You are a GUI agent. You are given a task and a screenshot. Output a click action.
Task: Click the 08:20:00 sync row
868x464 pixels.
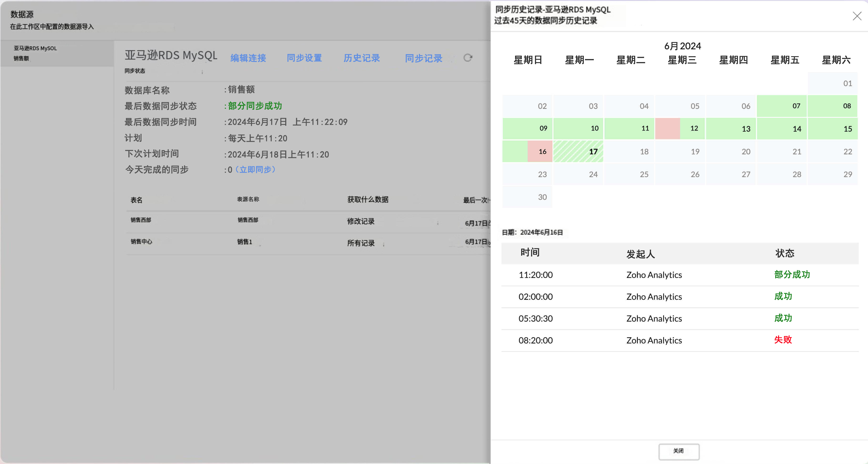point(680,341)
